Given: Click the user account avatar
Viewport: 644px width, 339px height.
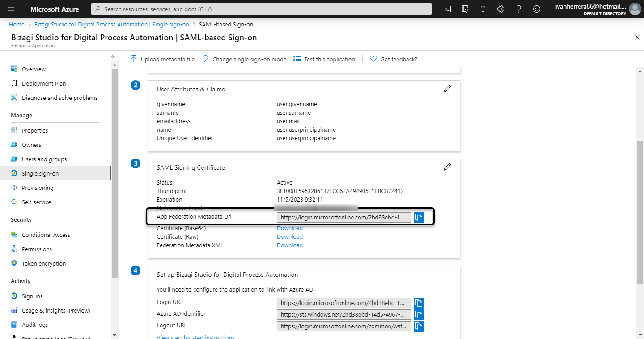Looking at the screenshot, I should pos(635,9).
